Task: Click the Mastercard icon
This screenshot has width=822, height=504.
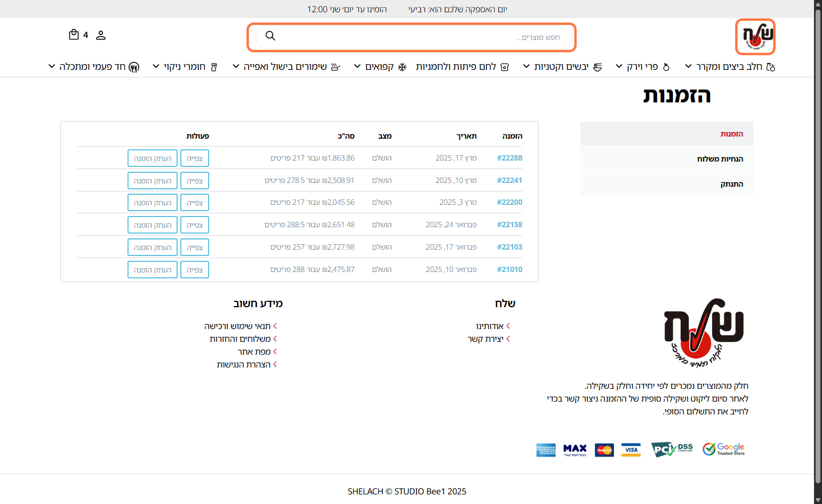Action: [604, 450]
